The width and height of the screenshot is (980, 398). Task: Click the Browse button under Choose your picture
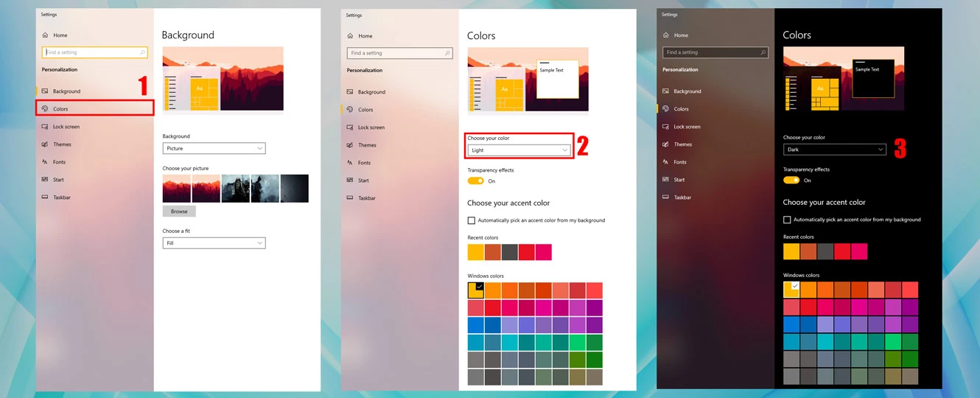pyautogui.click(x=179, y=212)
